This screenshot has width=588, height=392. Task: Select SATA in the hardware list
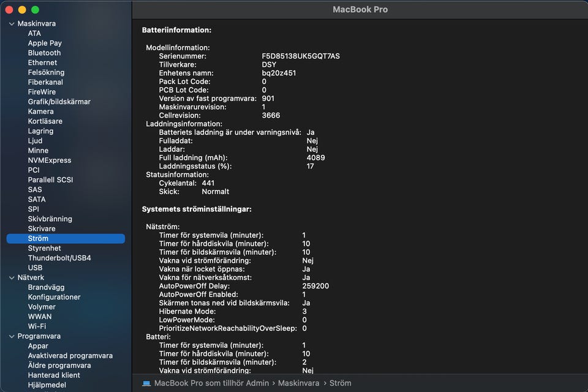pos(37,199)
